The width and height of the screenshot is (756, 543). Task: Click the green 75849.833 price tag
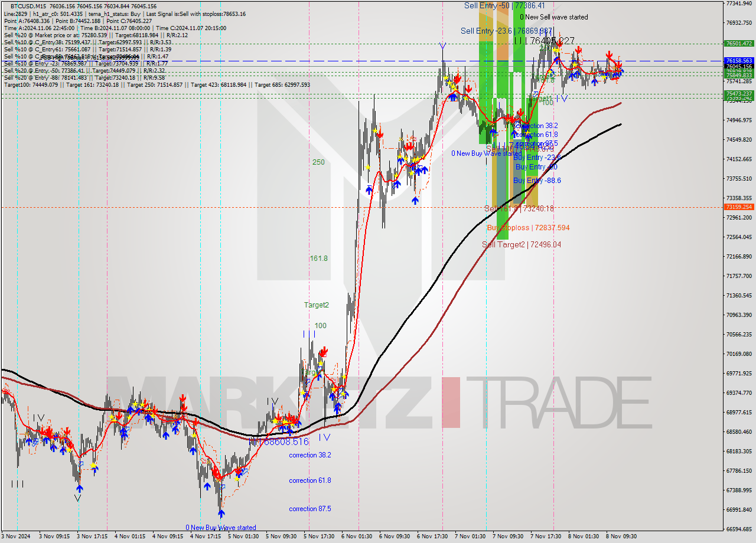coord(739,76)
